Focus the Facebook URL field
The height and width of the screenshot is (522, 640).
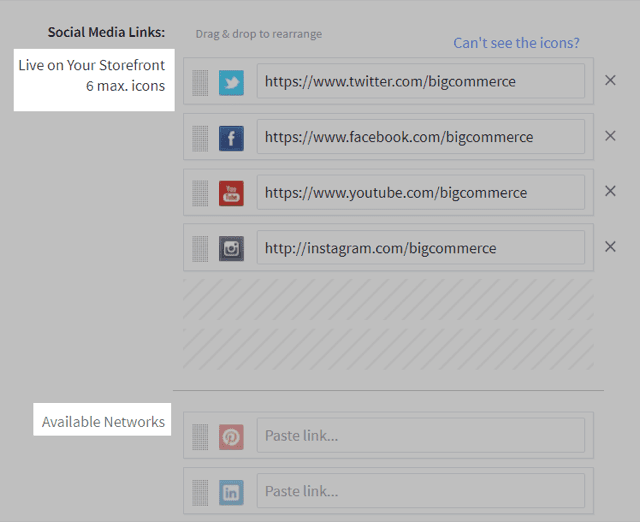tap(421, 136)
